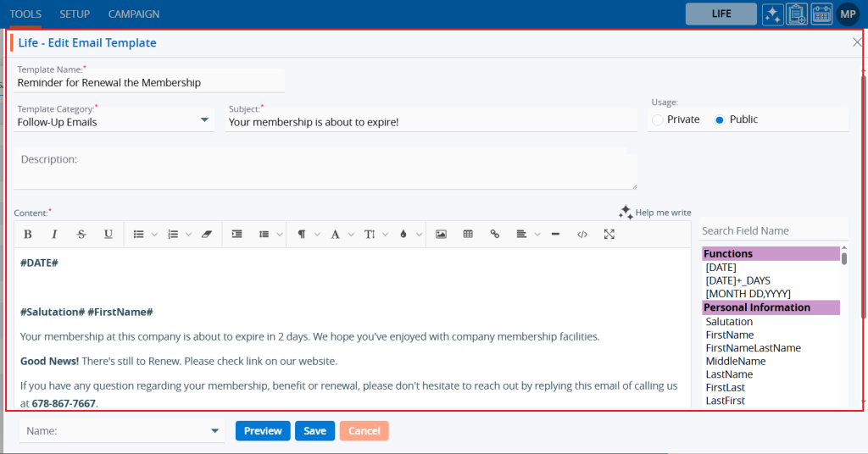The width and height of the screenshot is (868, 454).
Task: Switch to code view in the editor
Action: (x=581, y=235)
